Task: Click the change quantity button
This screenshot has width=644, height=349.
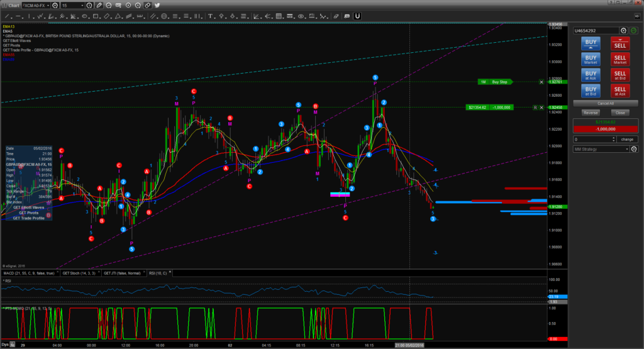Action: pyautogui.click(x=627, y=139)
